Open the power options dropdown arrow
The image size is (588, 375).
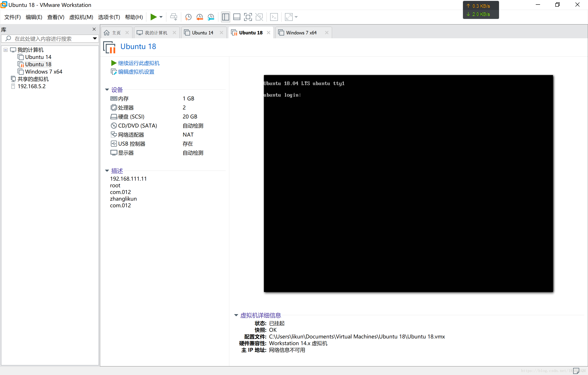coord(161,17)
